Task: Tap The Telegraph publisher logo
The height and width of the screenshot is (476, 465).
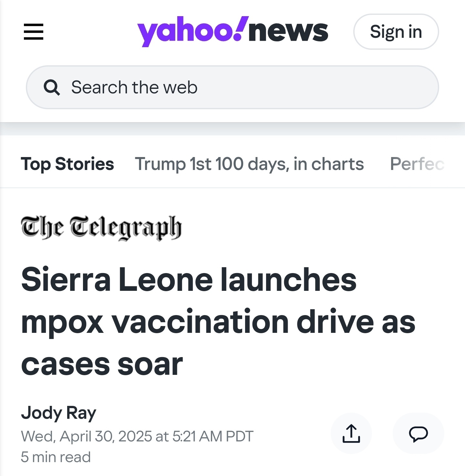Action: coord(101,228)
